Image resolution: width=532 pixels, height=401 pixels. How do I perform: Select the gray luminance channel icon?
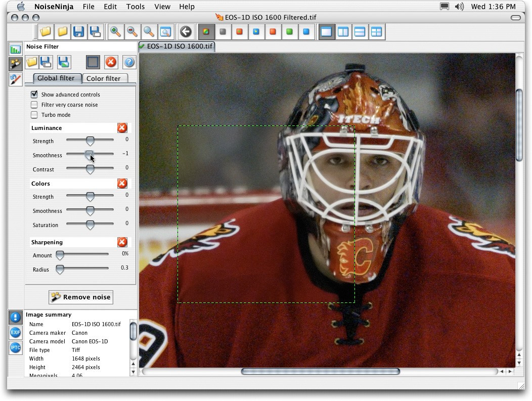point(223,32)
